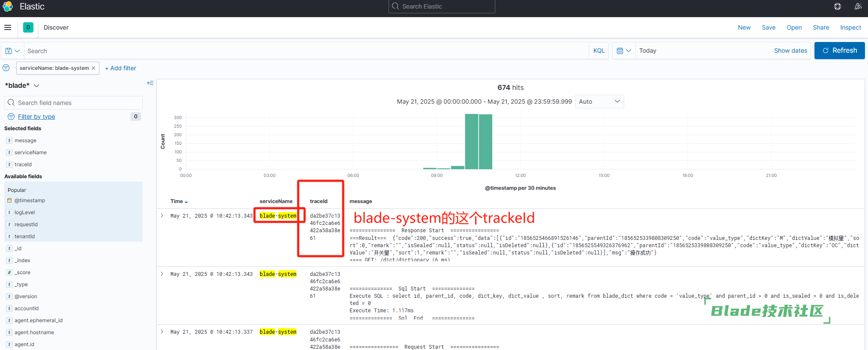
Task: Focus the Search Elastic global field
Action: (x=442, y=6)
